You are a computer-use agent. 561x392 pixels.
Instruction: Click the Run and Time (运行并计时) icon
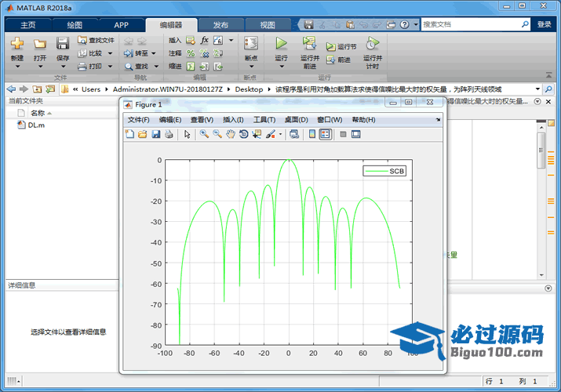click(373, 43)
